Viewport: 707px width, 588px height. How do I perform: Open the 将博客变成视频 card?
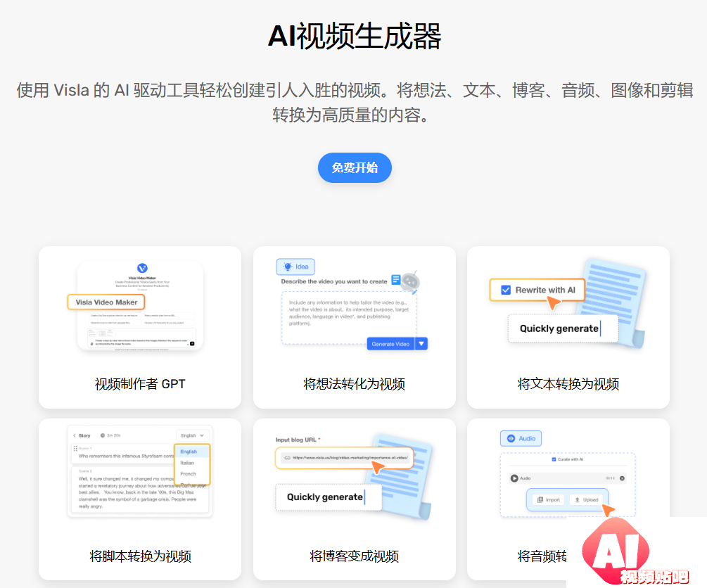(355, 499)
